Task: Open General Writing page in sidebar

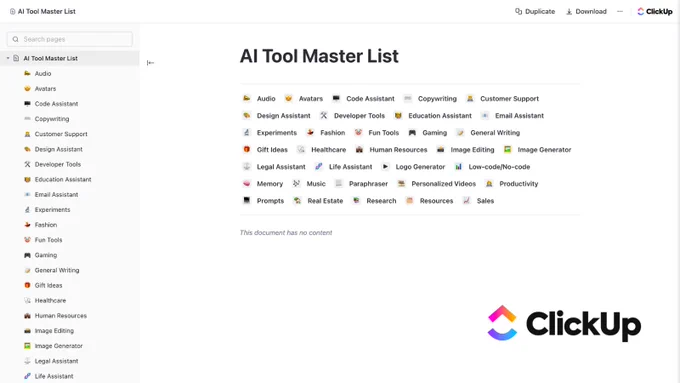Action: pos(57,270)
